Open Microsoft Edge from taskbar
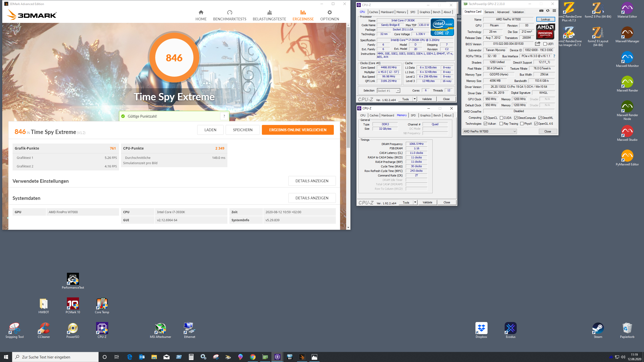This screenshot has width=644, height=362. pos(130,357)
